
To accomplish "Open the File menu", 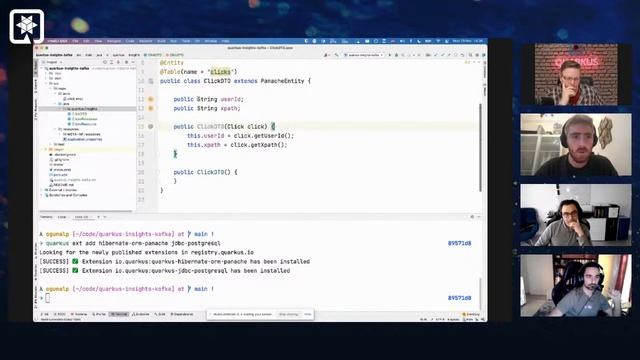I will coord(76,41).
